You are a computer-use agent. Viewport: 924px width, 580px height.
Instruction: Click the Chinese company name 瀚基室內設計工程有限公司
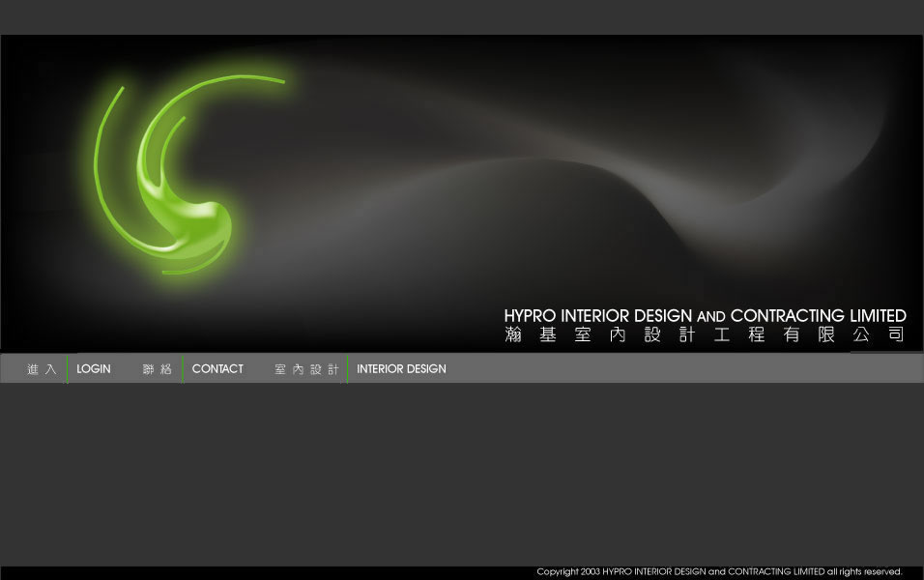pos(705,334)
